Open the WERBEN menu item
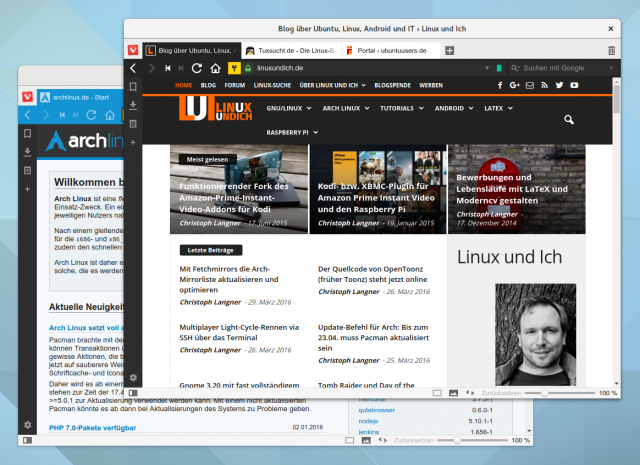This screenshot has height=465, width=640. (431, 85)
